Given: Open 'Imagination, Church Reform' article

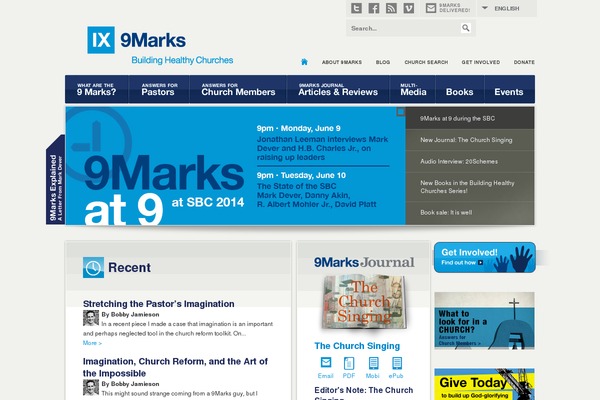Looking at the screenshot, I should pos(175,367).
